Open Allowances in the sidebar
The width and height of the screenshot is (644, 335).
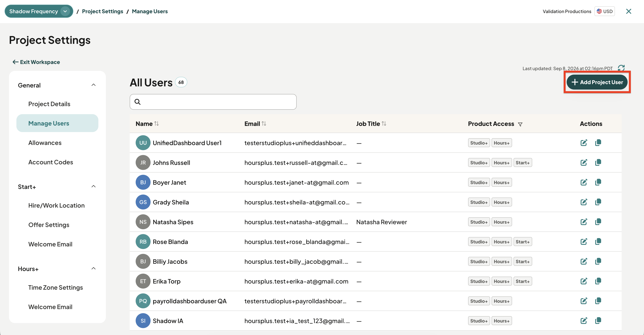[x=45, y=143]
